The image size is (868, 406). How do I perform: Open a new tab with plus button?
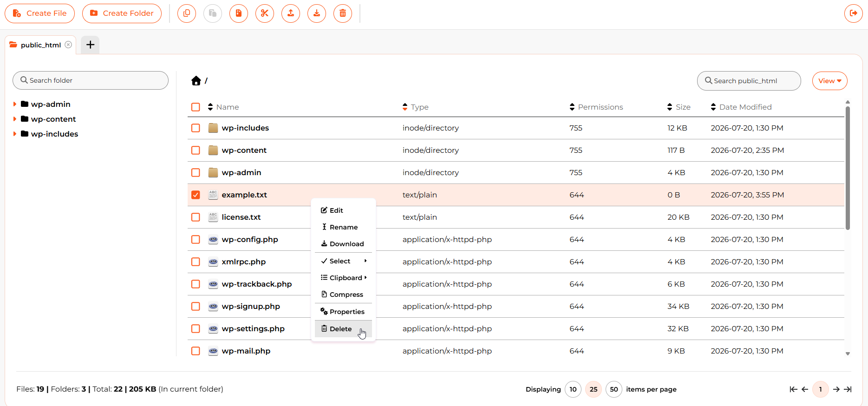[x=90, y=45]
